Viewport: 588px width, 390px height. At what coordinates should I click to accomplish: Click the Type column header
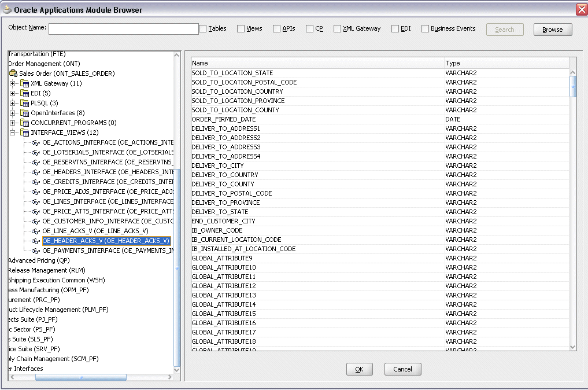click(x=506, y=63)
